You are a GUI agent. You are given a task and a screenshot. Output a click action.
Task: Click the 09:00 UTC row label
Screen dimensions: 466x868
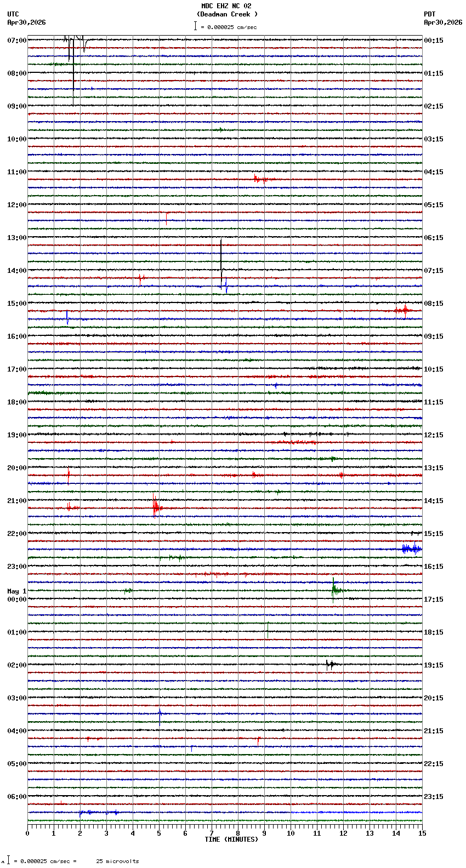(16, 106)
